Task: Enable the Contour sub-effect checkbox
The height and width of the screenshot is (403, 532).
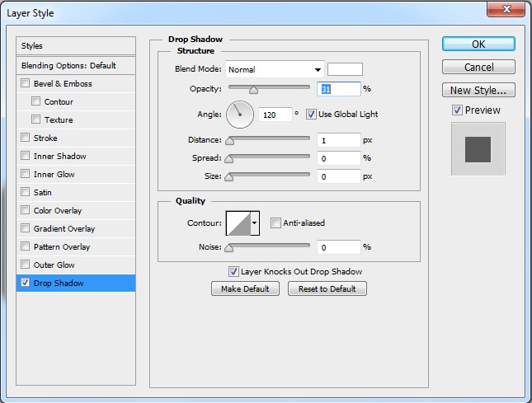Action: tap(35, 101)
